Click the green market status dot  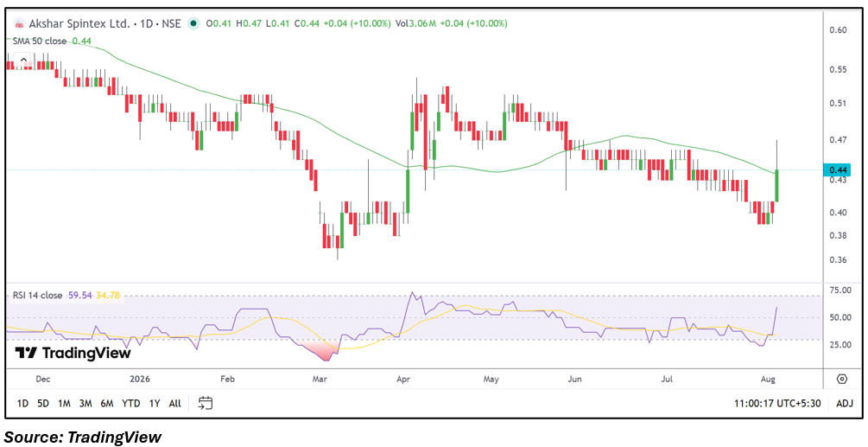pos(193,23)
